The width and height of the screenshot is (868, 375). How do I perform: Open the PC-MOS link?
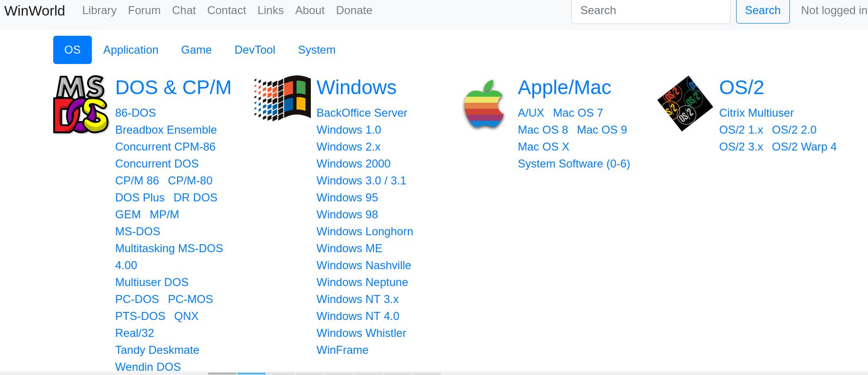tap(190, 299)
